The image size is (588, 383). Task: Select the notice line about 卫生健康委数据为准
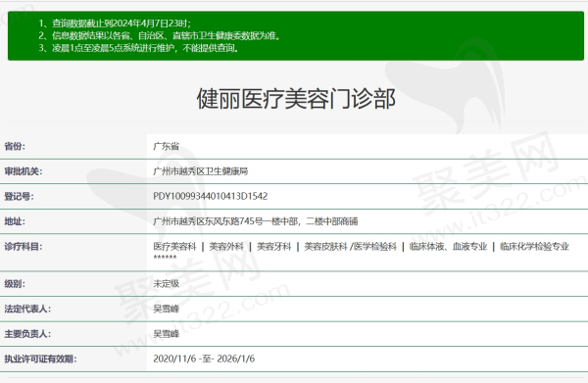[x=160, y=35]
